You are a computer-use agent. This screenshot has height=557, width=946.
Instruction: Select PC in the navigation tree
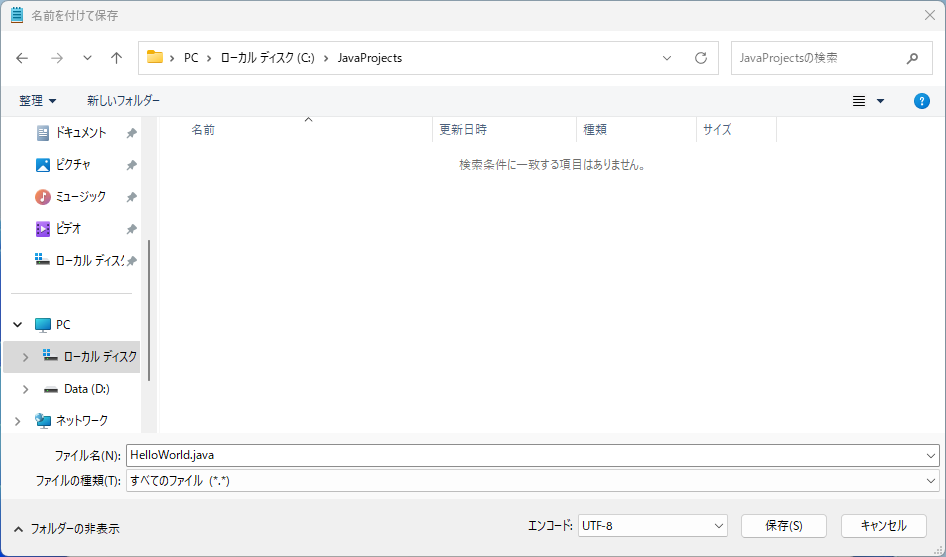coord(63,325)
